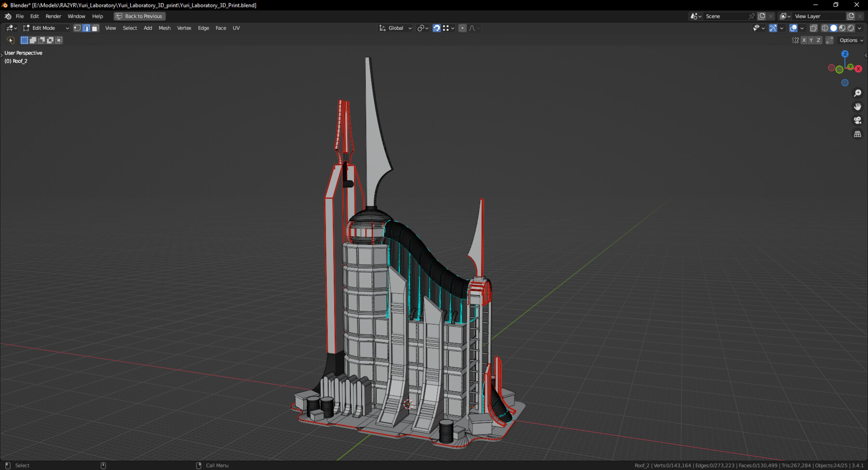Open the Mesh menu
Viewport: 868px width, 470px height.
pos(164,28)
